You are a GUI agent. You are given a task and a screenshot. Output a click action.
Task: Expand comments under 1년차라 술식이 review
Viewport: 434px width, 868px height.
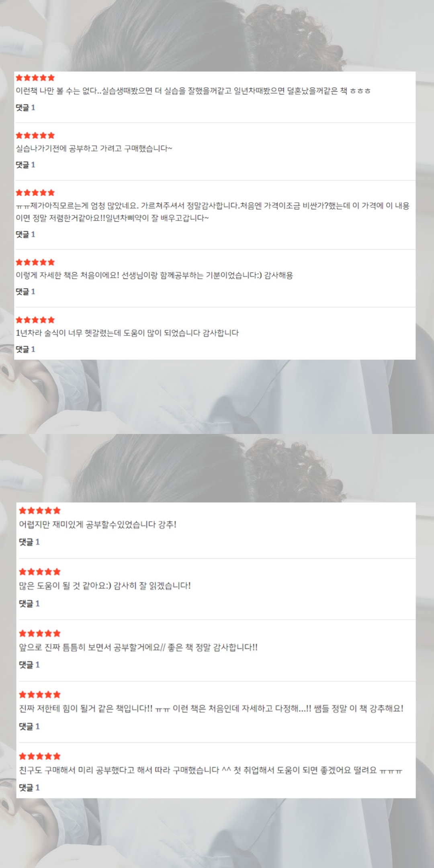(25, 349)
